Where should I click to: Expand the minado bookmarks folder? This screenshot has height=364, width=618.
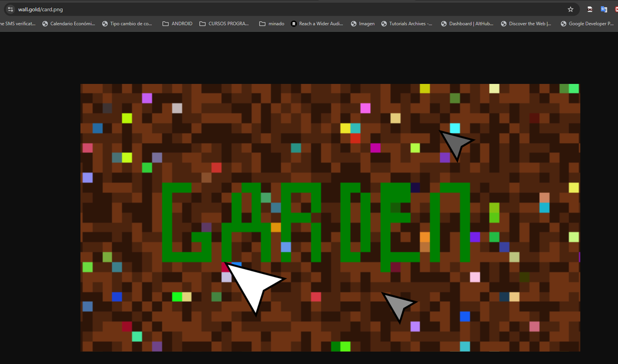click(271, 24)
